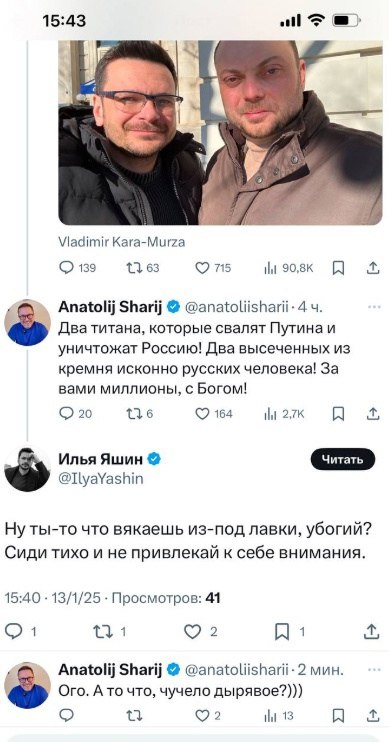Like Sharij's reply with 164 likes
Image resolution: width=389 pixels, height=742 pixels.
(214, 414)
